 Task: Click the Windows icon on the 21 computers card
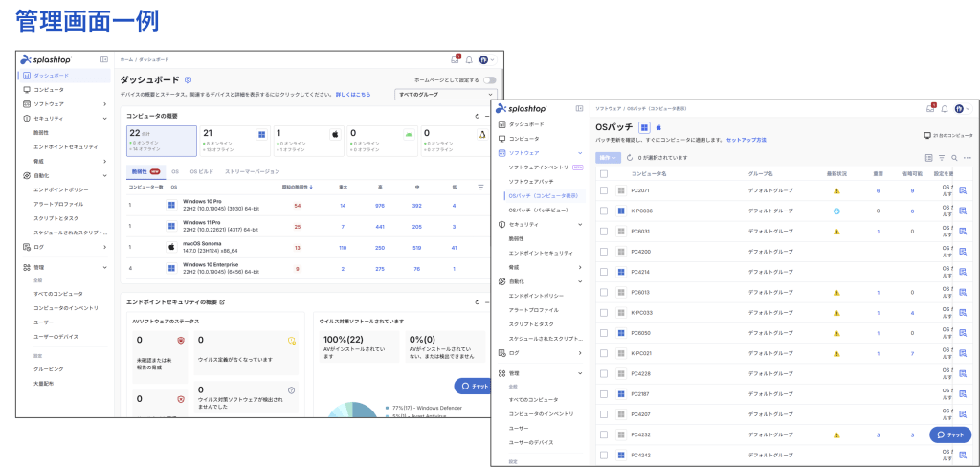(262, 134)
